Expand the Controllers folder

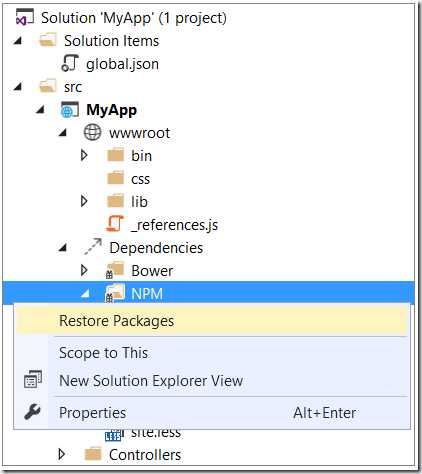62,454
